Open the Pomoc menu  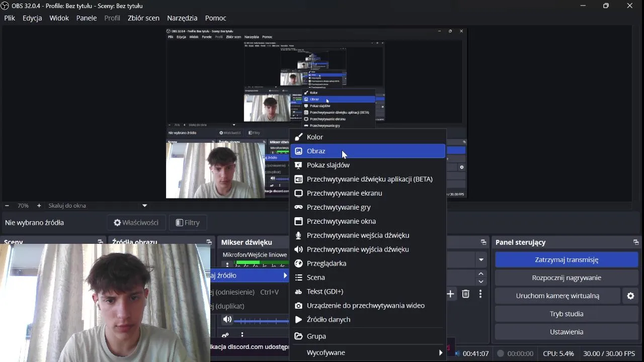click(215, 18)
